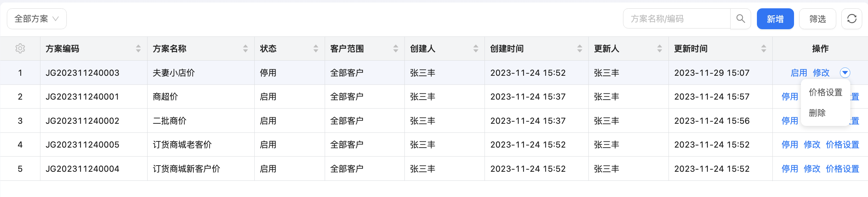Sort by 创建时间 column arrows

click(580, 48)
